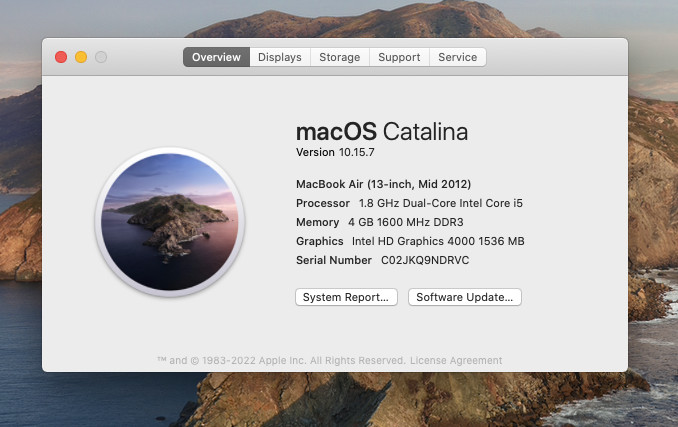Click the Version 10.15.7 text
Viewport: 678px width, 427px height.
(x=335, y=152)
